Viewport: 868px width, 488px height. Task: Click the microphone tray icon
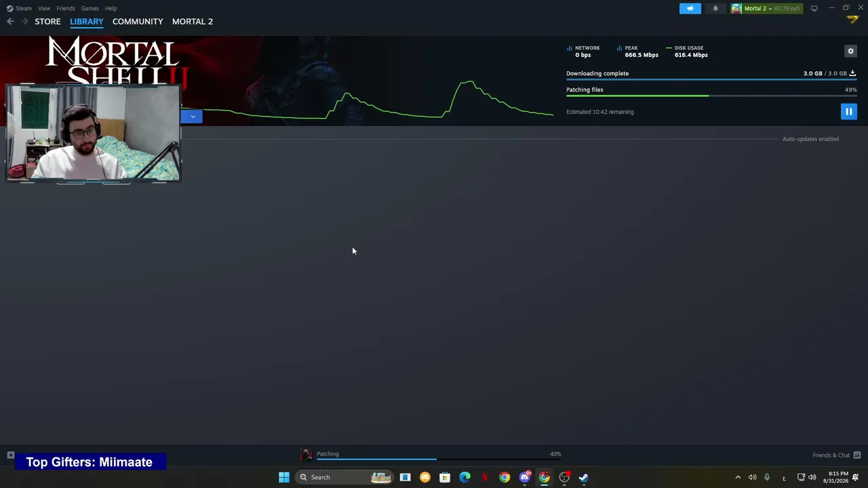pos(767,477)
